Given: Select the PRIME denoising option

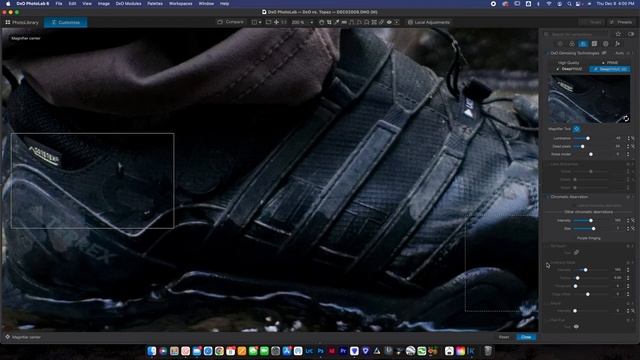Looking at the screenshot, I should point(610,63).
